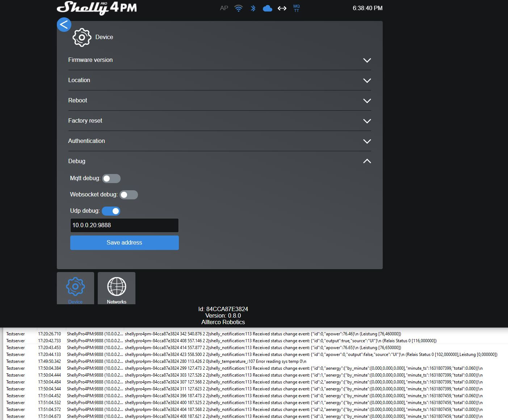The height and width of the screenshot is (420, 508).
Task: Click the cloud connection icon
Action: [268, 8]
